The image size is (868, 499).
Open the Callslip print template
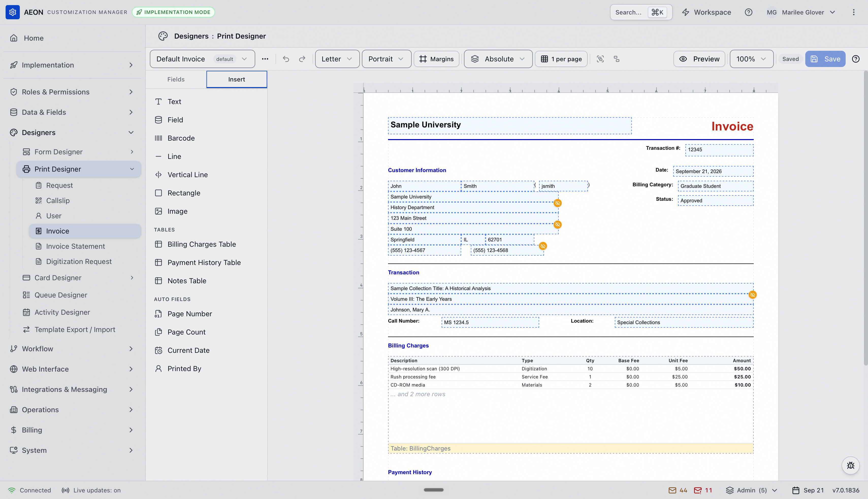click(x=85, y=201)
